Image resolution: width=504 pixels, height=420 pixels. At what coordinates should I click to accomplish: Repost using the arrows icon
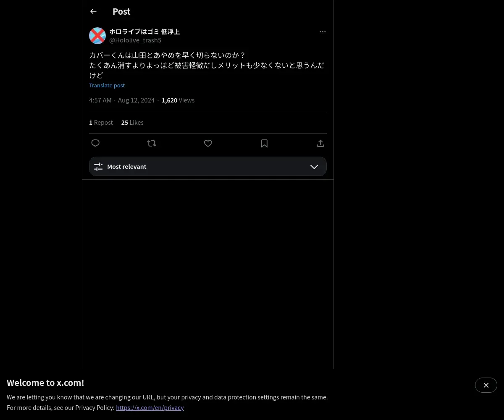point(152,143)
